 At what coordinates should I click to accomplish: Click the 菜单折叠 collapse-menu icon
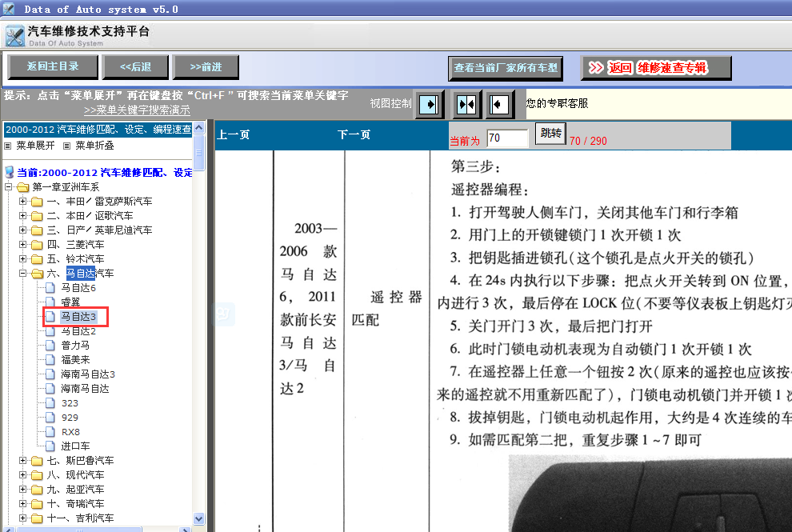66,146
